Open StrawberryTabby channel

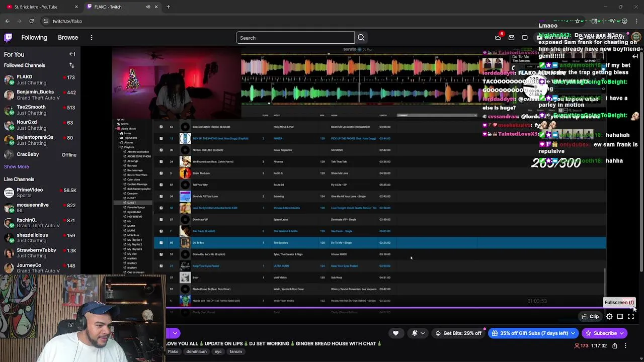click(x=40, y=253)
